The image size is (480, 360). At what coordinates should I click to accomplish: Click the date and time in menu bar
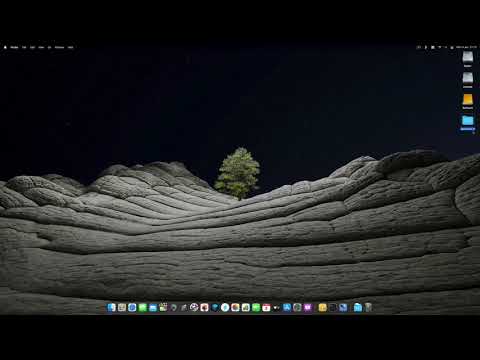pyautogui.click(x=466, y=47)
